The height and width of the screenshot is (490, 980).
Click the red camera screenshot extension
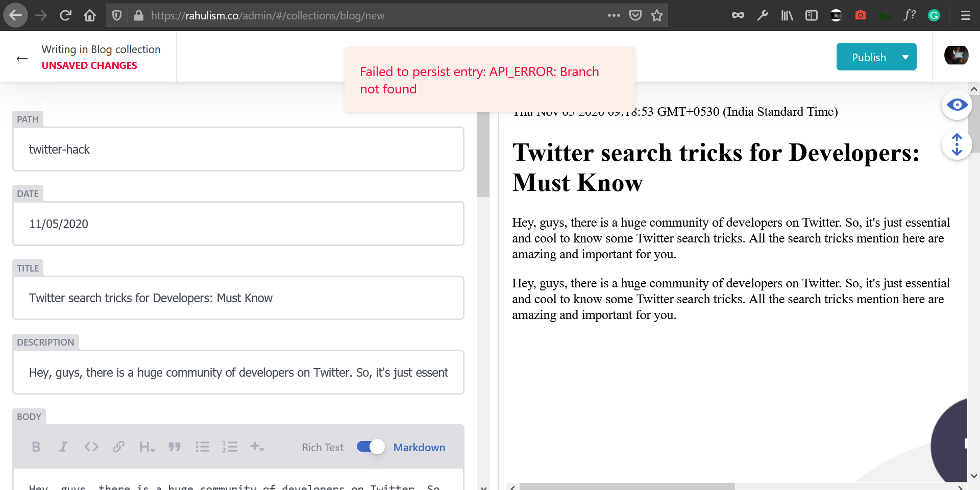click(861, 15)
